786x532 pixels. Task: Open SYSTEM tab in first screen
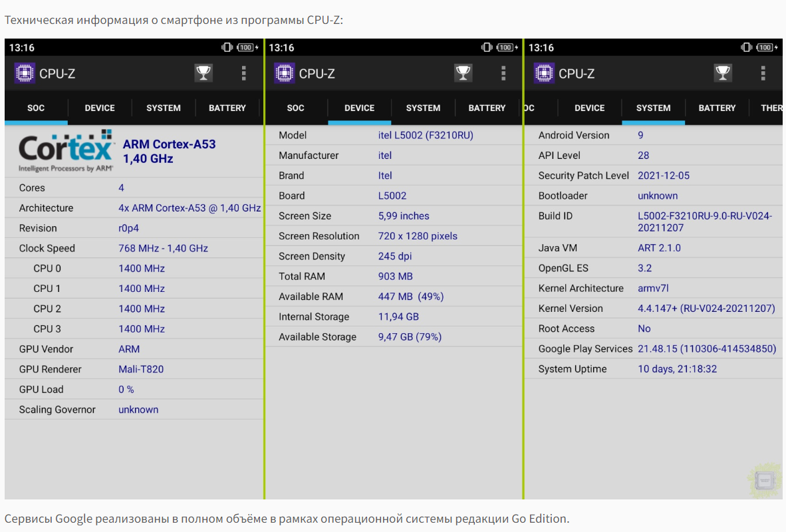click(x=164, y=108)
